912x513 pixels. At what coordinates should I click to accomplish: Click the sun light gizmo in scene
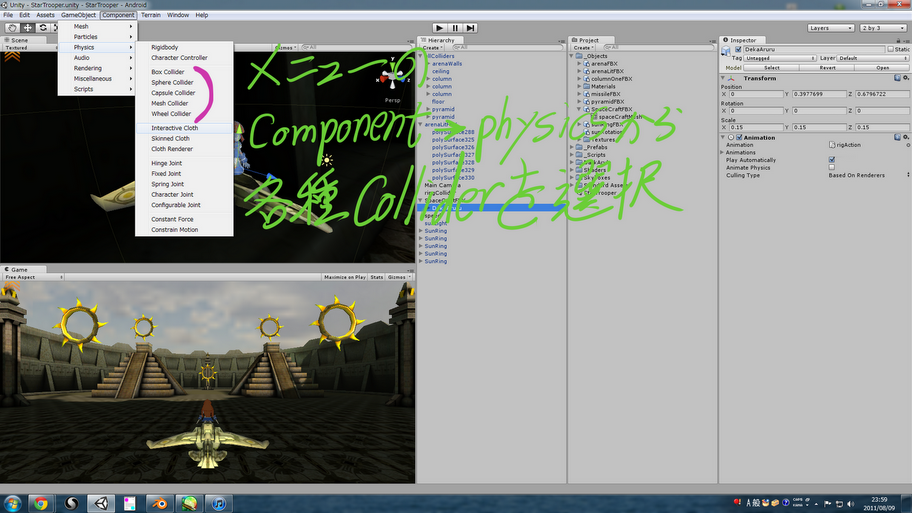click(327, 160)
